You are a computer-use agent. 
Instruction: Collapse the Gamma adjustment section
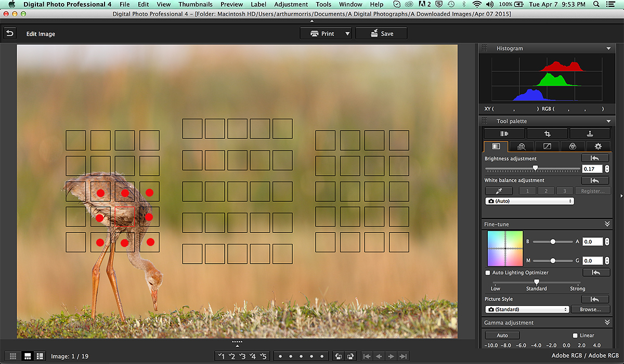pyautogui.click(x=607, y=323)
